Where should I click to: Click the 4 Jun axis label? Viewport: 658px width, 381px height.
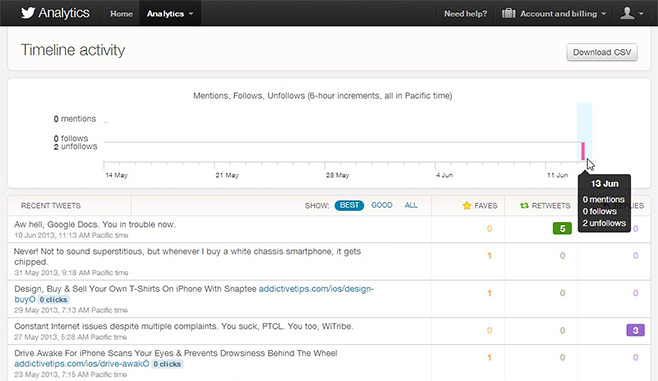444,175
